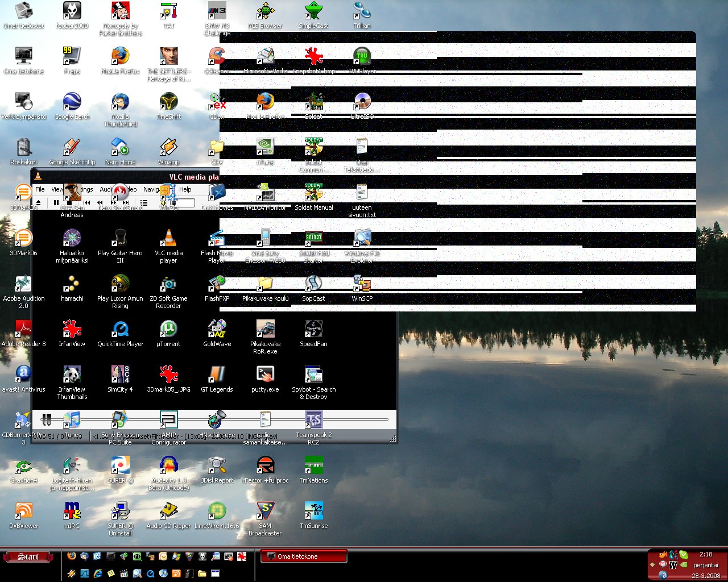Open the WinSCP desktop icon

click(x=362, y=285)
